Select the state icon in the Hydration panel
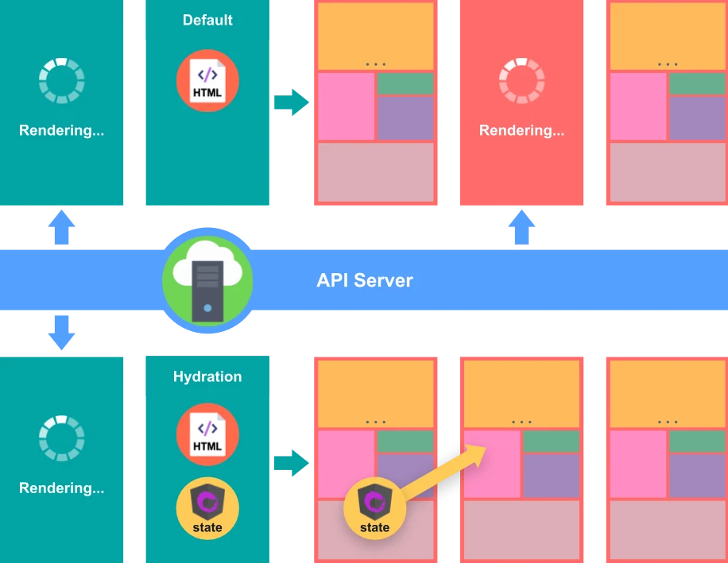728x563 pixels. click(x=207, y=508)
